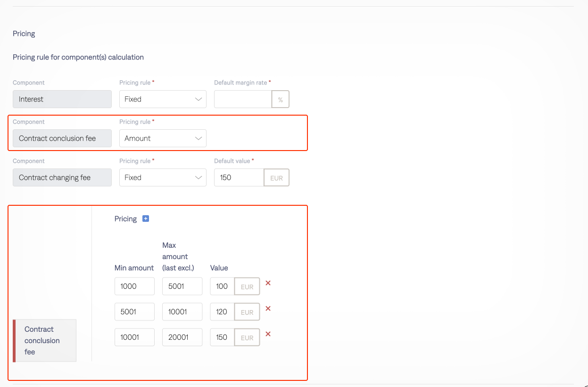Viewport: 588px width, 387px height.
Task: Click the Max amount field containing 20001
Action: [x=182, y=337]
